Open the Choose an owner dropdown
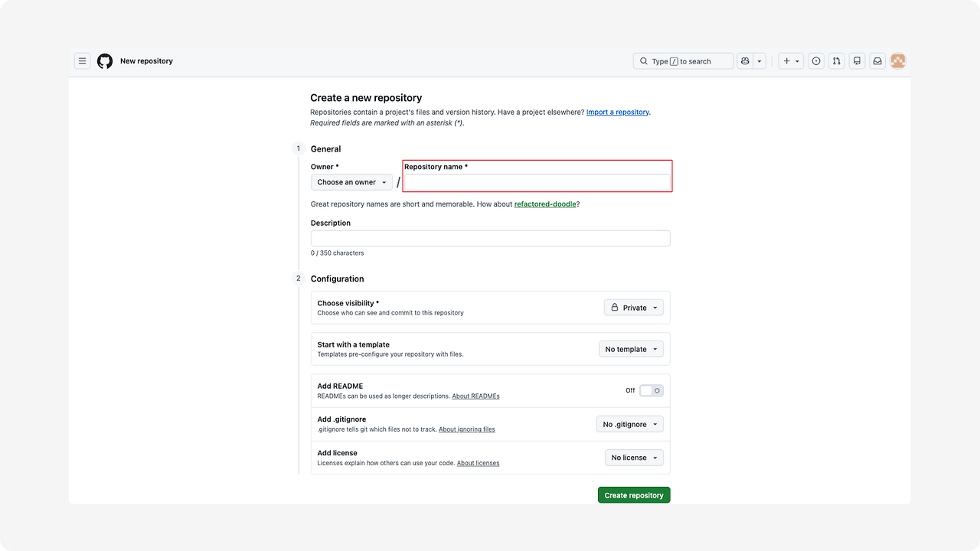Screen dimensions: 980x551 pos(351,181)
